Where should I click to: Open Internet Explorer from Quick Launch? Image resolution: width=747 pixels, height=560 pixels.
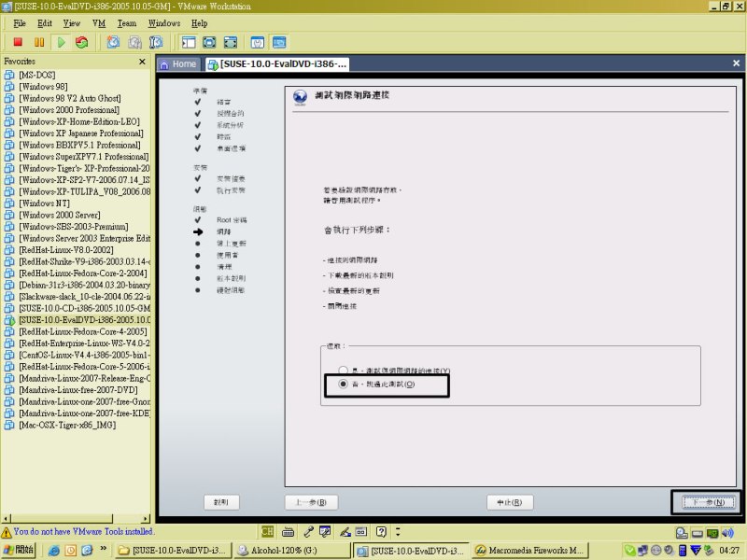(54, 551)
